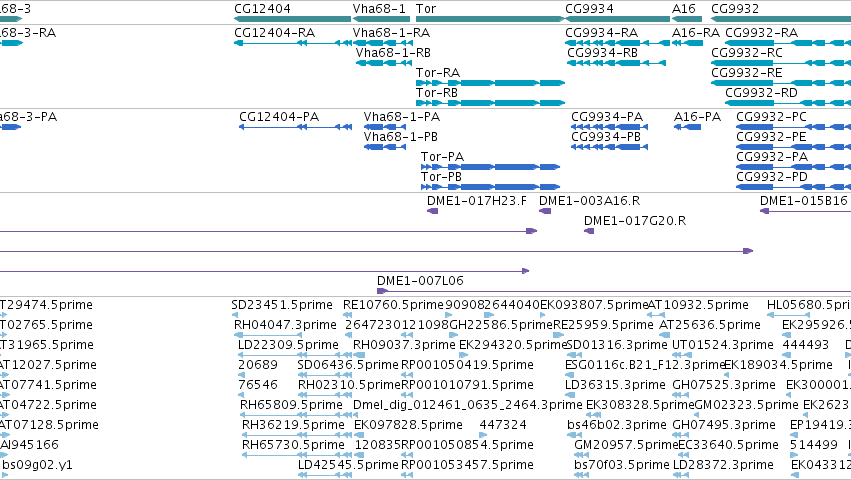Click protein CG9932-PA
This screenshot has width=851, height=480.
[772, 157]
